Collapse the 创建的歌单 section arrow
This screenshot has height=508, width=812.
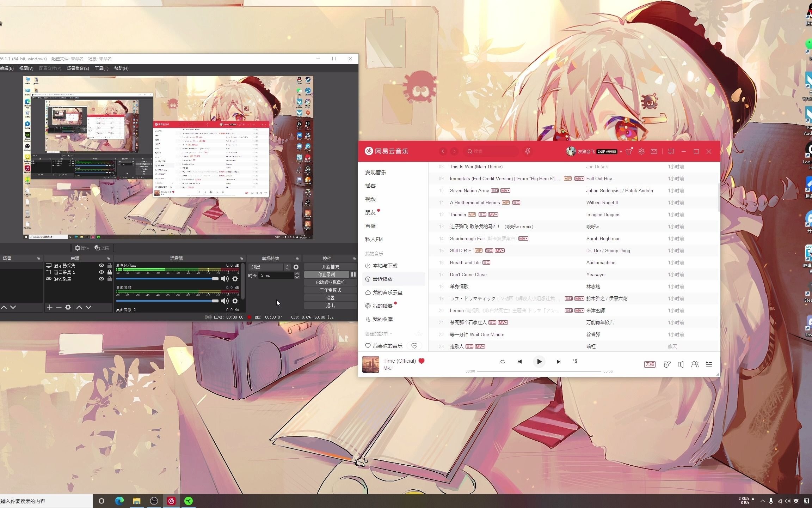[x=391, y=334]
